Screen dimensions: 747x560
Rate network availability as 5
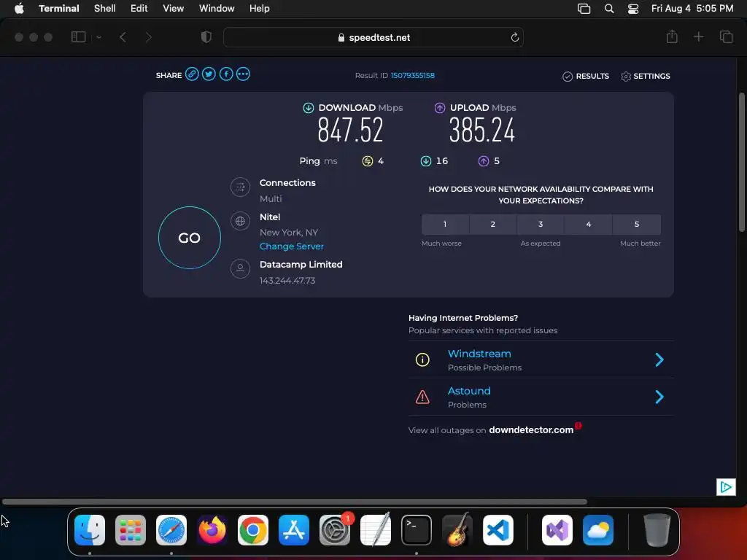tap(637, 225)
